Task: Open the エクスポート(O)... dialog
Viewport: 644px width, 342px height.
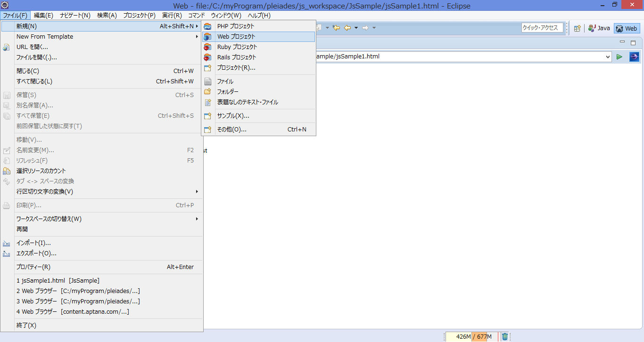Action: click(x=102, y=253)
